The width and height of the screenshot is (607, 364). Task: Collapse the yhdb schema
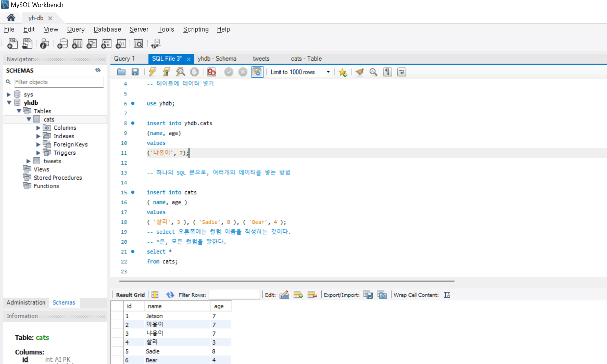pos(9,103)
